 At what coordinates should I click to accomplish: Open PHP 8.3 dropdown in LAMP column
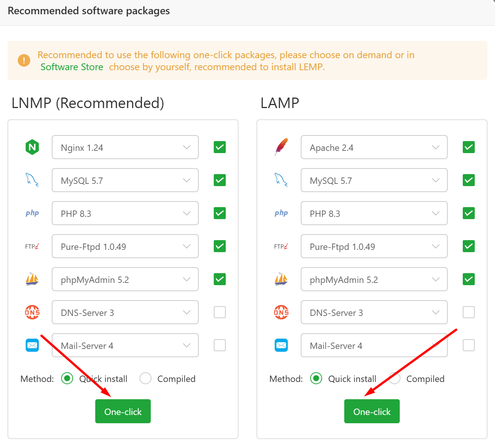(435, 213)
